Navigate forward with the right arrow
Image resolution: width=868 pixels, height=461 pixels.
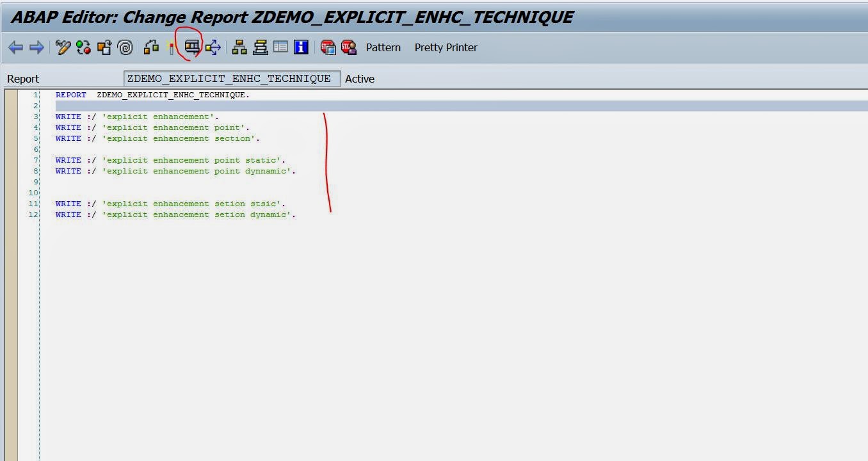[36, 47]
